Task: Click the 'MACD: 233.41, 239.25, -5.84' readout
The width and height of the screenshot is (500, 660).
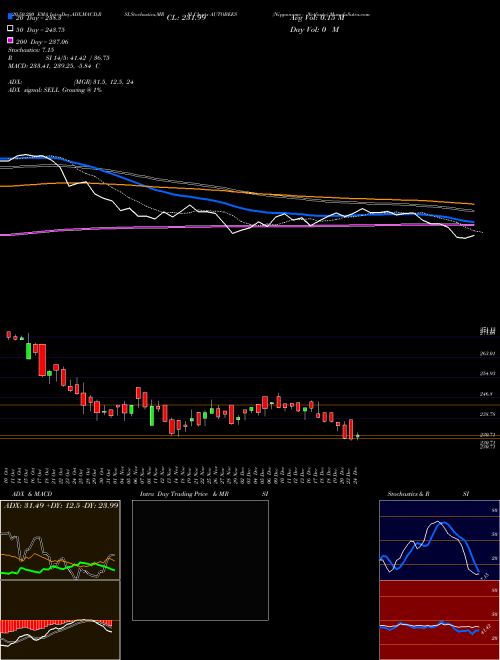Action: pos(50,66)
